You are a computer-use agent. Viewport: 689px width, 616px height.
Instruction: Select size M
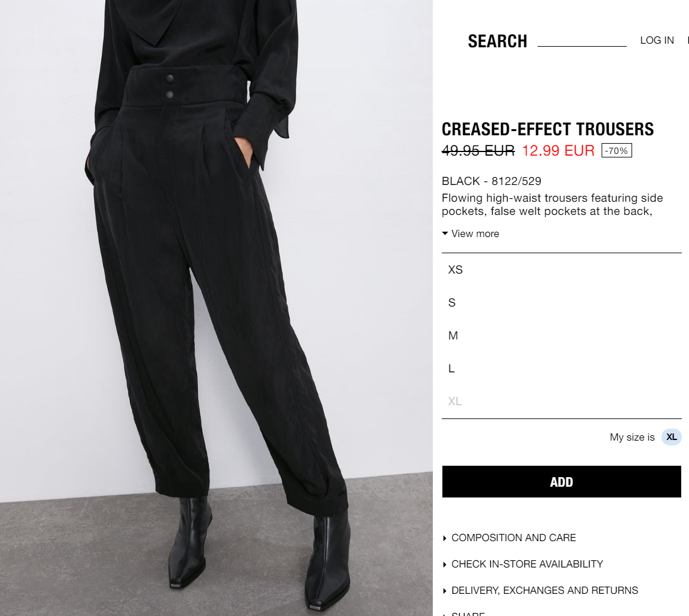[561, 336]
